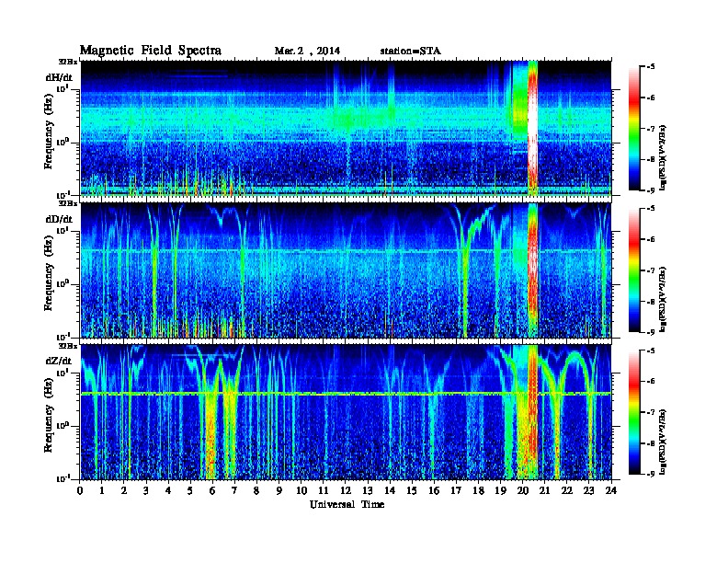Click the dD/dt panel label
The image size is (728, 563).
coord(59,219)
